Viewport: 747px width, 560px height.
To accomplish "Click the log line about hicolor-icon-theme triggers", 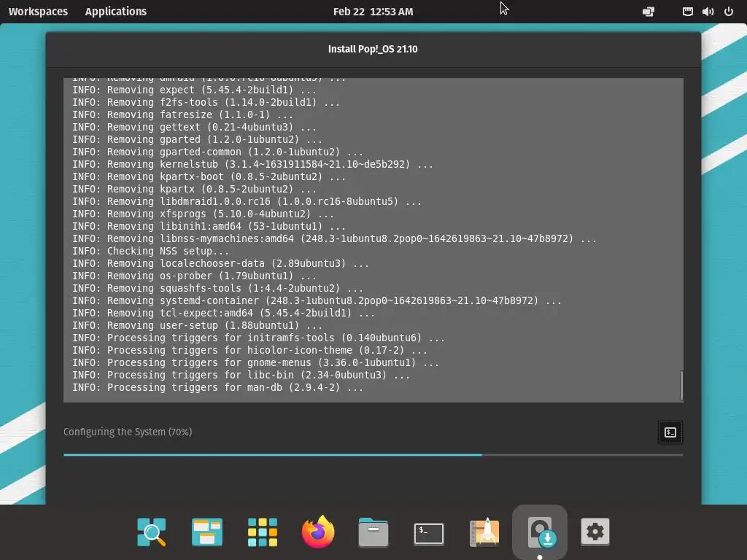I will 249,350.
